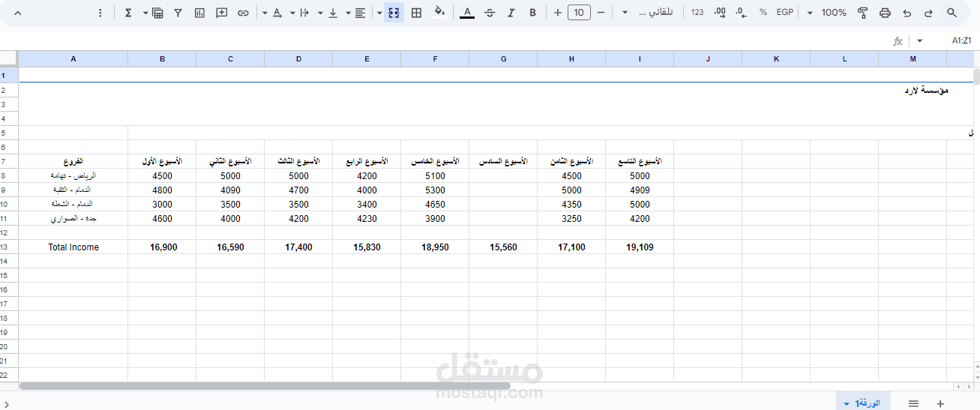Add a new sheet with the plus
This screenshot has height=410, width=980.
click(x=940, y=403)
